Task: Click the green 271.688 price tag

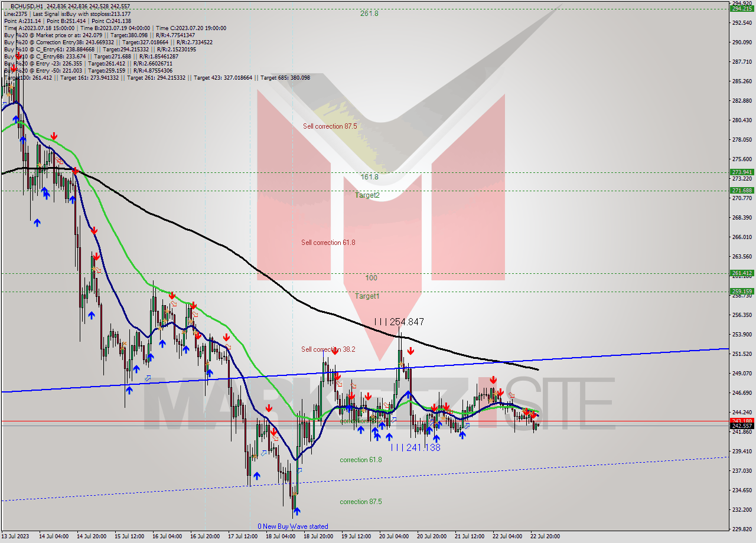Action: [742, 190]
